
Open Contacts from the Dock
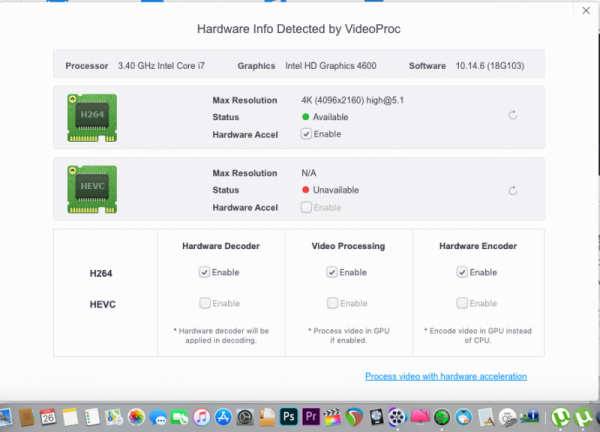coord(27,417)
